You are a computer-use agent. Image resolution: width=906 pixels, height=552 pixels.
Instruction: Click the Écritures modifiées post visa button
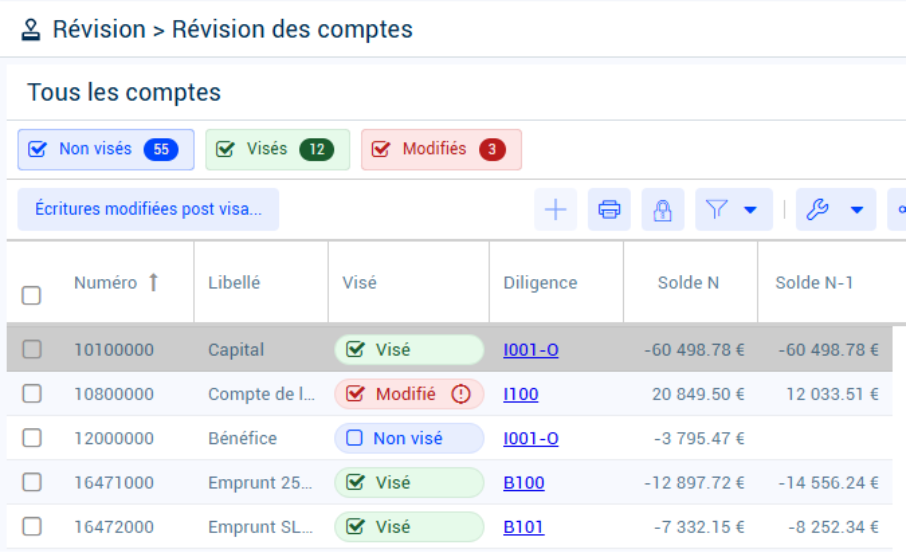pos(148,209)
